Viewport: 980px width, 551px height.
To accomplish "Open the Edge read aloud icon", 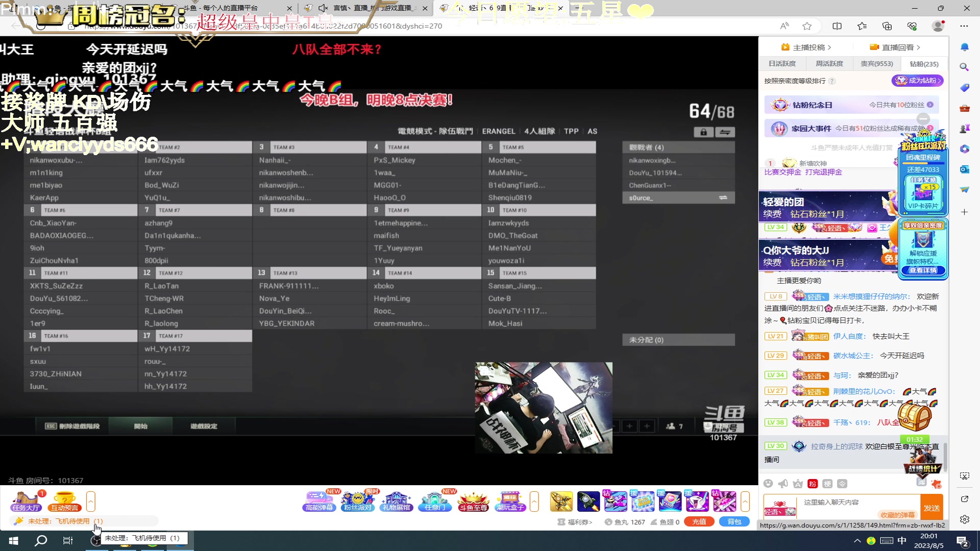I will pyautogui.click(x=785, y=26).
